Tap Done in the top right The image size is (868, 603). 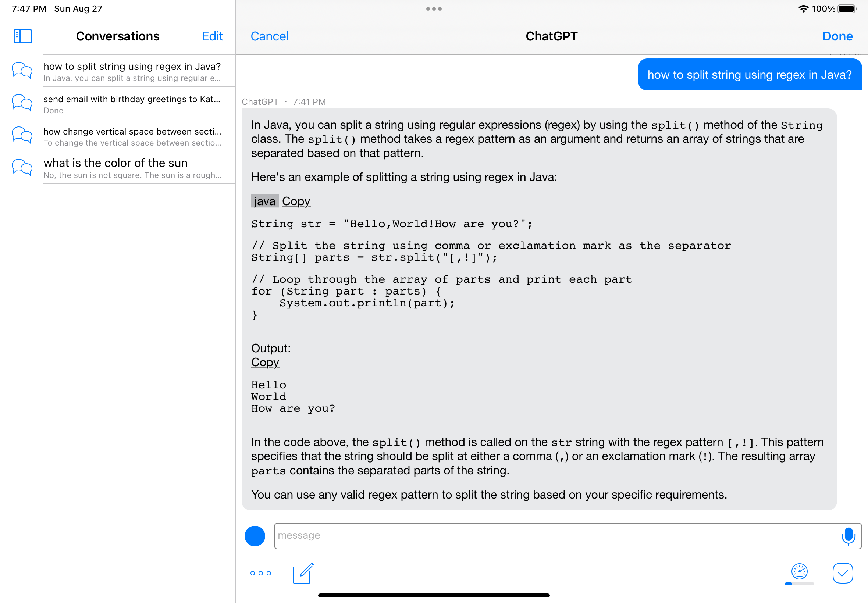pos(837,36)
